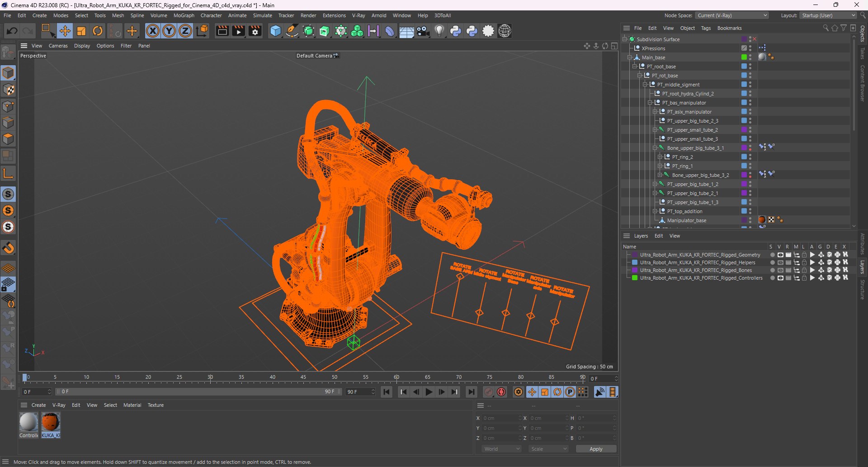868x467 pixels.
Task: Open the Object Manager Tags menu
Action: pos(706,28)
